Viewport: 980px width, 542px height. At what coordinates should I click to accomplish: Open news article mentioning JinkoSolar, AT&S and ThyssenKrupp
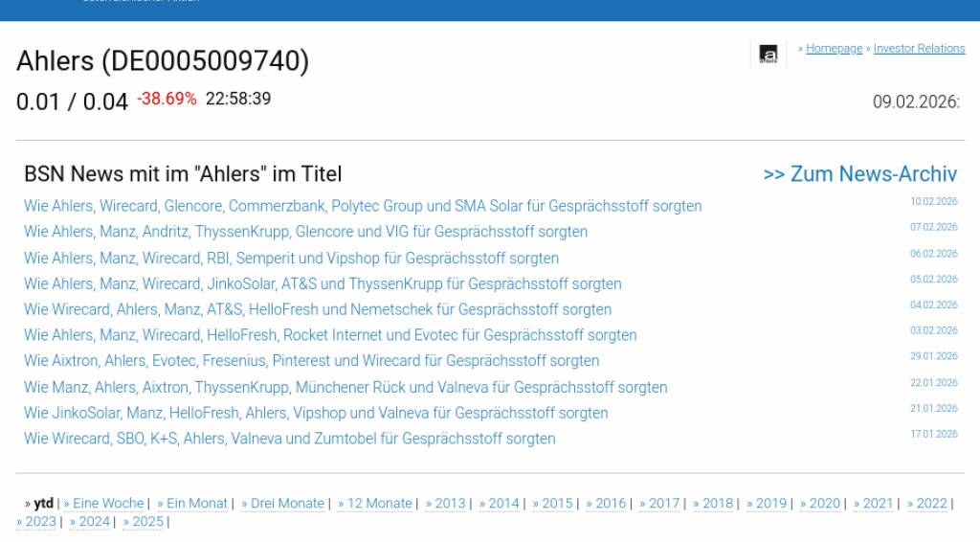pyautogui.click(x=323, y=284)
